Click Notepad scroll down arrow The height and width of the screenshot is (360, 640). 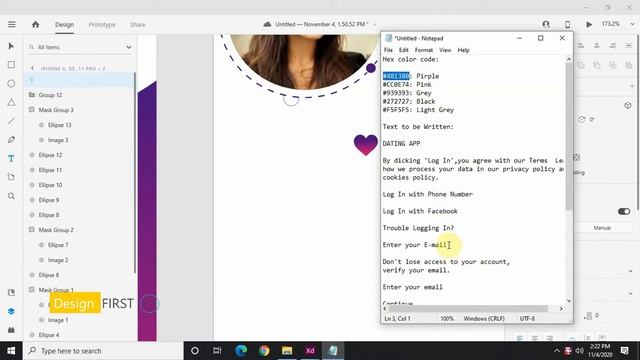tap(569, 301)
